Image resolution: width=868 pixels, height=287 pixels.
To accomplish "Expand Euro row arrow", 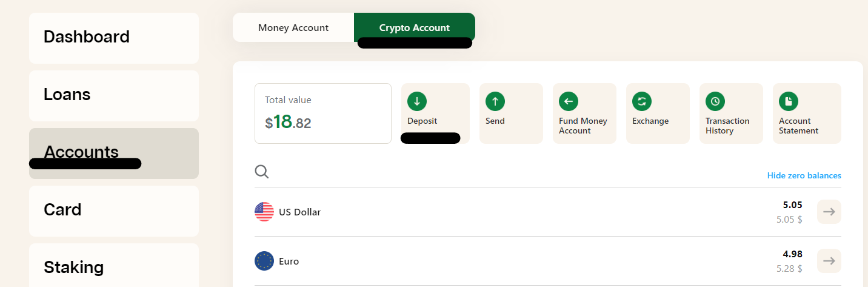I will point(829,261).
